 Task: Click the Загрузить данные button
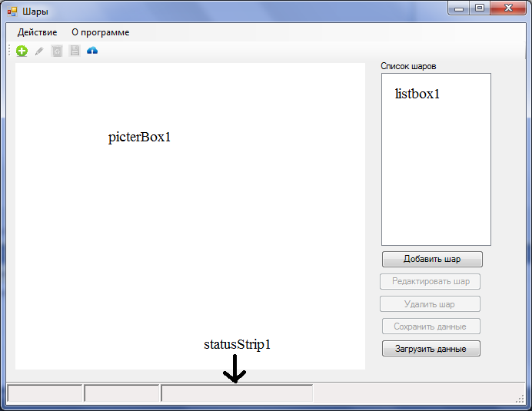(431, 349)
